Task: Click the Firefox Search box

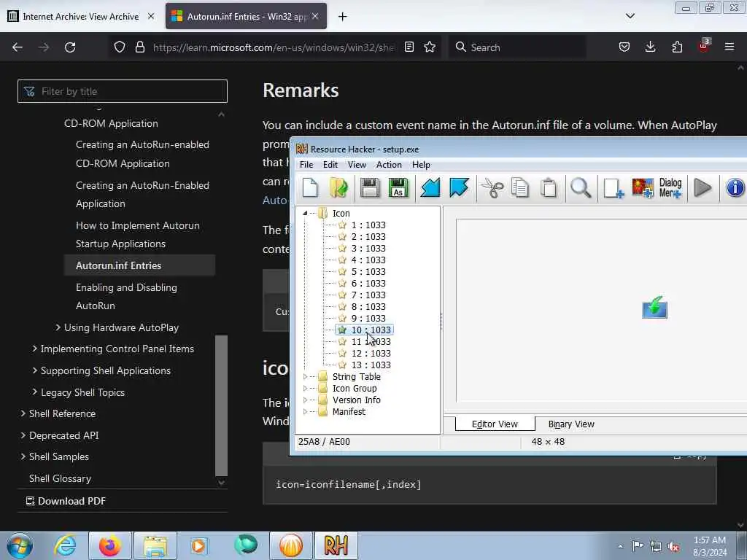Action: coord(517,47)
